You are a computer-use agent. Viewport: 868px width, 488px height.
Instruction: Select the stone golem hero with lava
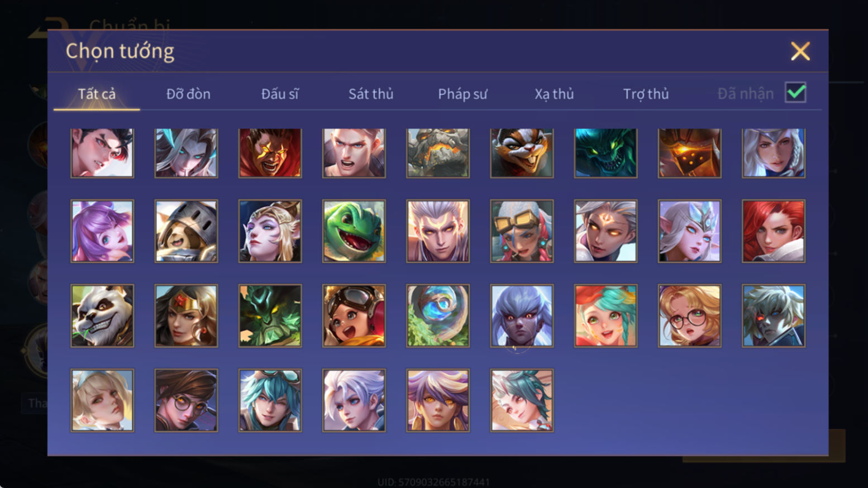click(438, 153)
